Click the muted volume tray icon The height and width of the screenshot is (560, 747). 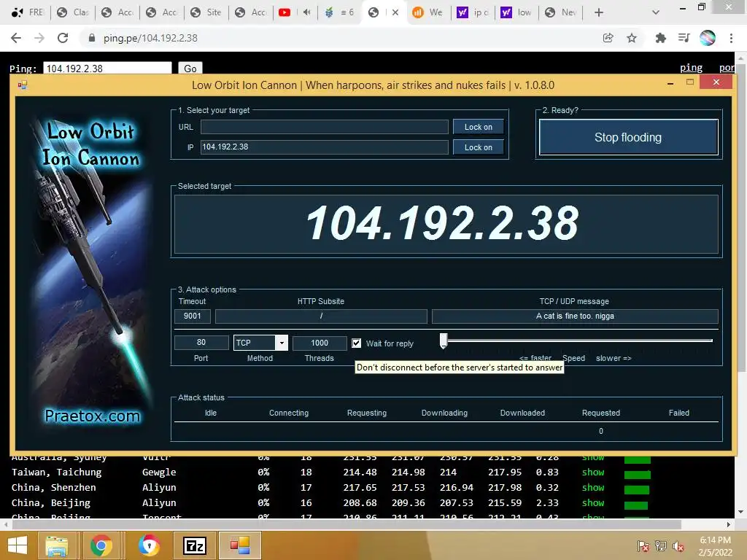[678, 545]
